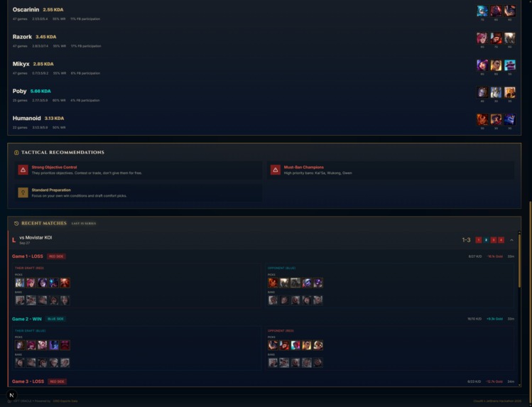Click Humanoid's first champion portrait
This screenshot has width=532, height=407.
tap(482, 119)
